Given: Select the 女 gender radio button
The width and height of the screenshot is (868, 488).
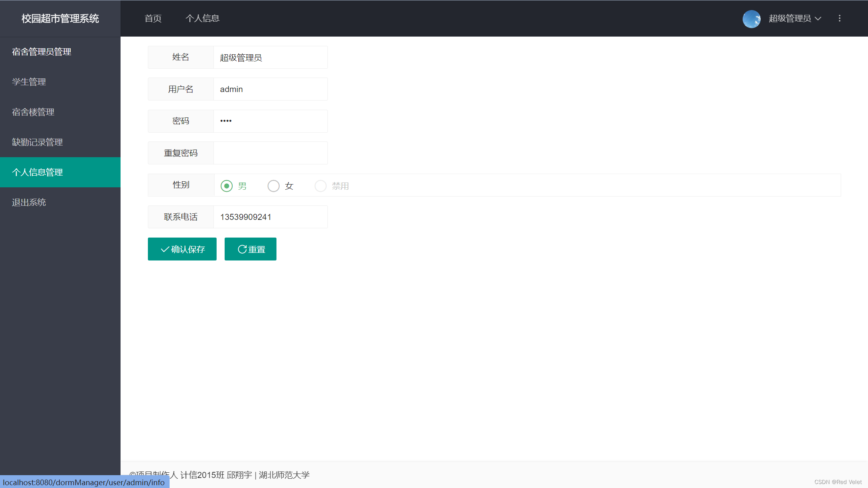Looking at the screenshot, I should (x=274, y=186).
